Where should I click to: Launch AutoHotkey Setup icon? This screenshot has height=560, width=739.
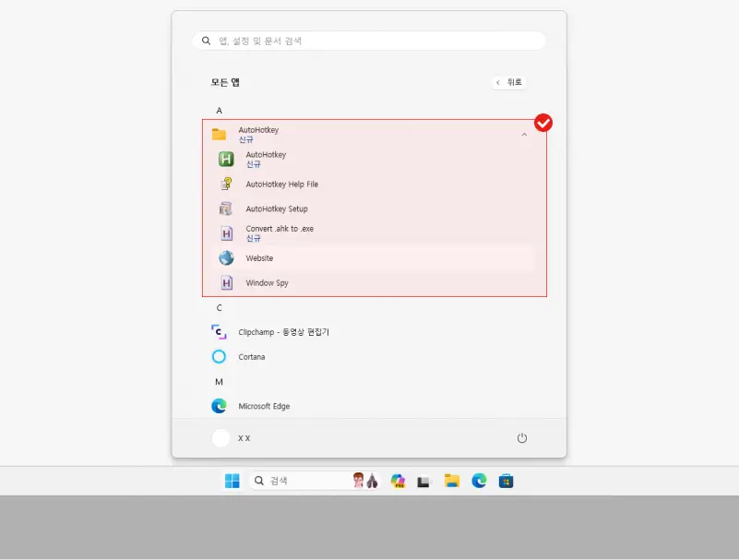[226, 209]
